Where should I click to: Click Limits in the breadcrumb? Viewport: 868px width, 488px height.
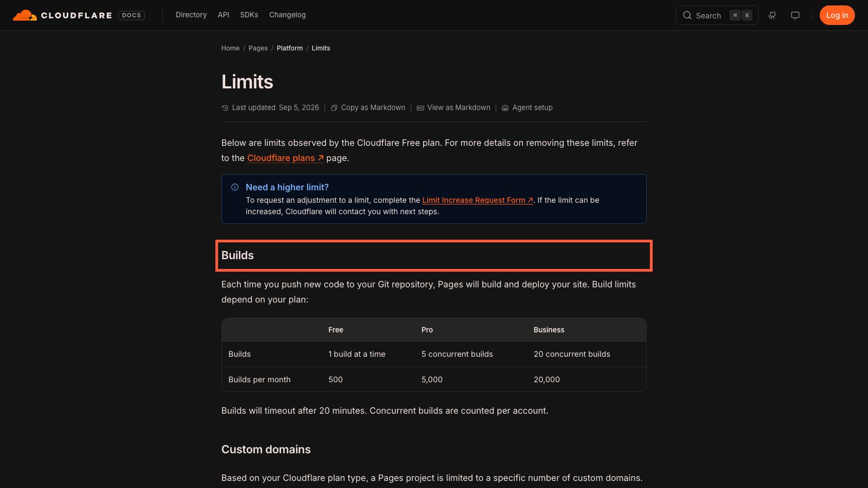pos(321,48)
